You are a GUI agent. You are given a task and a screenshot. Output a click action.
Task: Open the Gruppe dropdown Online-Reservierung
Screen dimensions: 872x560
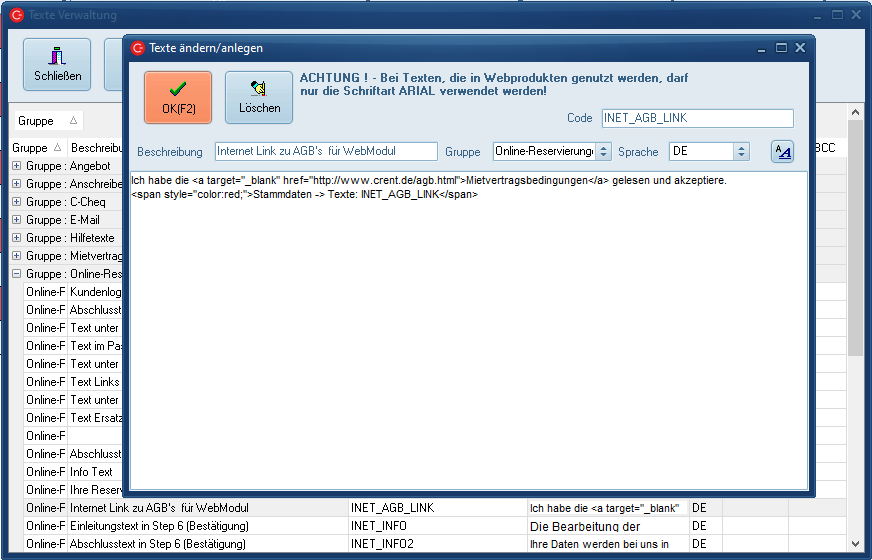pyautogui.click(x=603, y=152)
